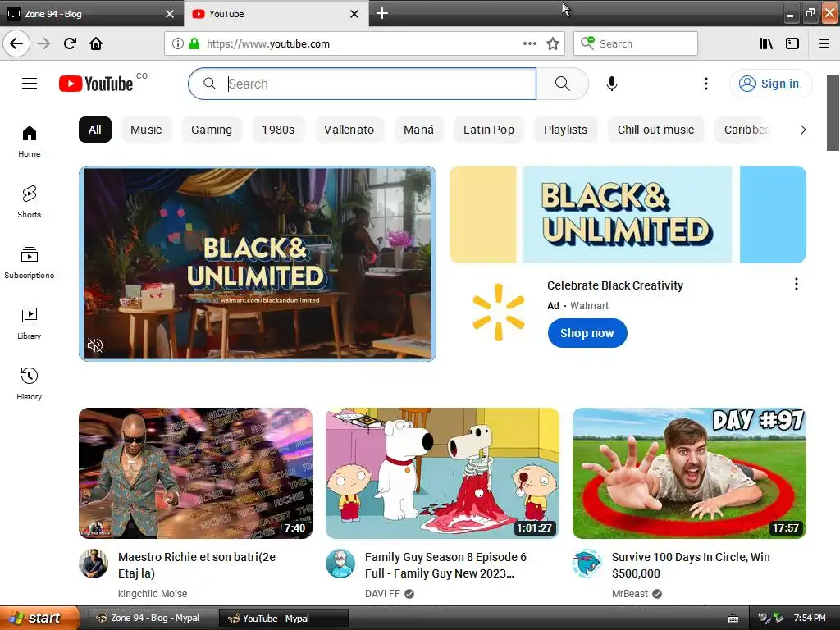Viewport: 840px width, 630px height.
Task: Click the Walmart spark logo
Action: pyautogui.click(x=499, y=313)
